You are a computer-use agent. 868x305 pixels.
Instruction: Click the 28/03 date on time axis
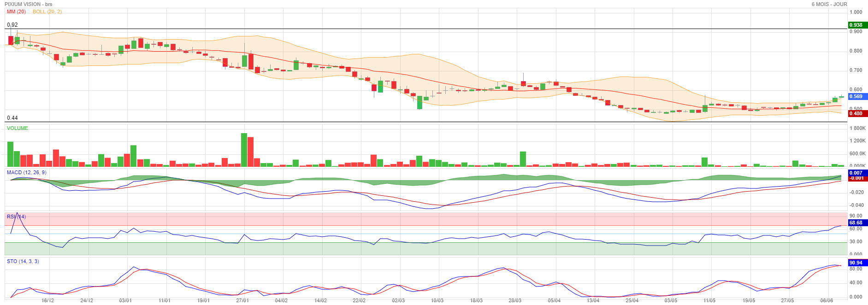pos(515,300)
